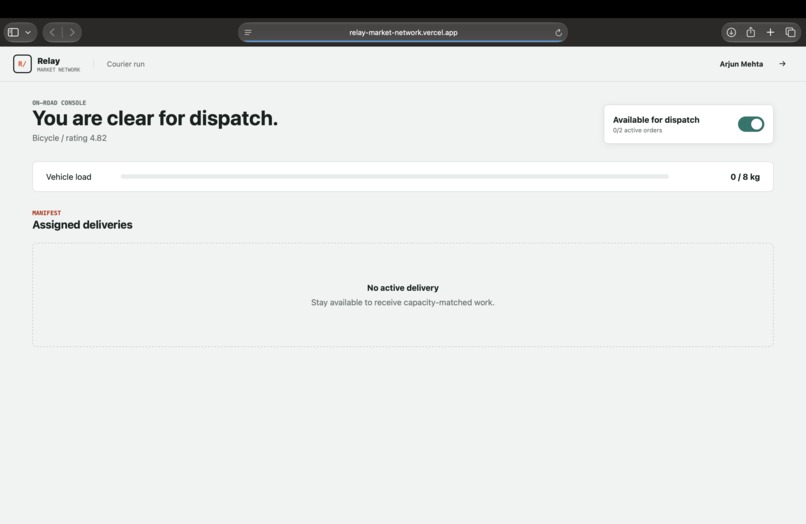Toggle Safari sidebar icon
Viewport: 806px width, 524px height.
point(14,32)
